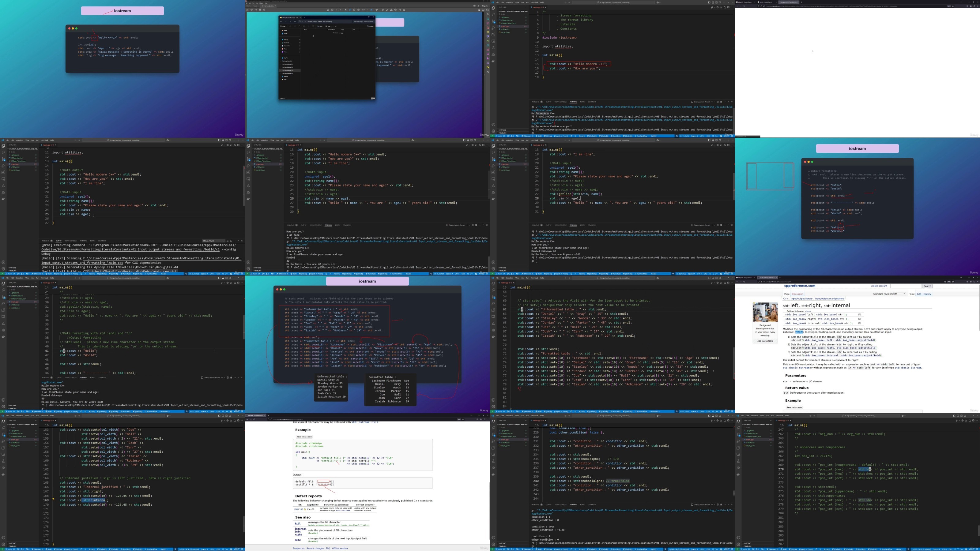Click editor scrollbar thumb in uppercase code frame
The width and height of the screenshot is (980, 551).
point(978,530)
